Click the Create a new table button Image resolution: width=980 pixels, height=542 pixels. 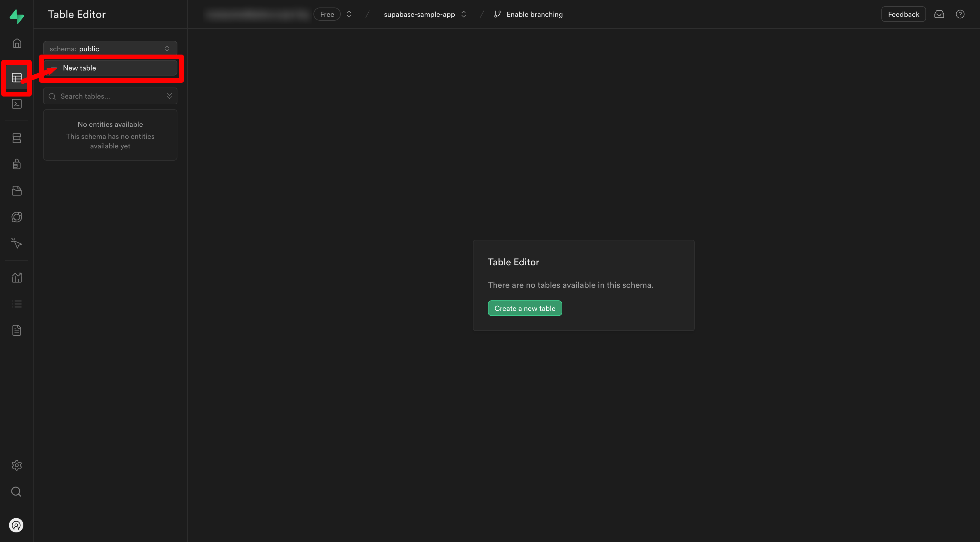coord(525,308)
